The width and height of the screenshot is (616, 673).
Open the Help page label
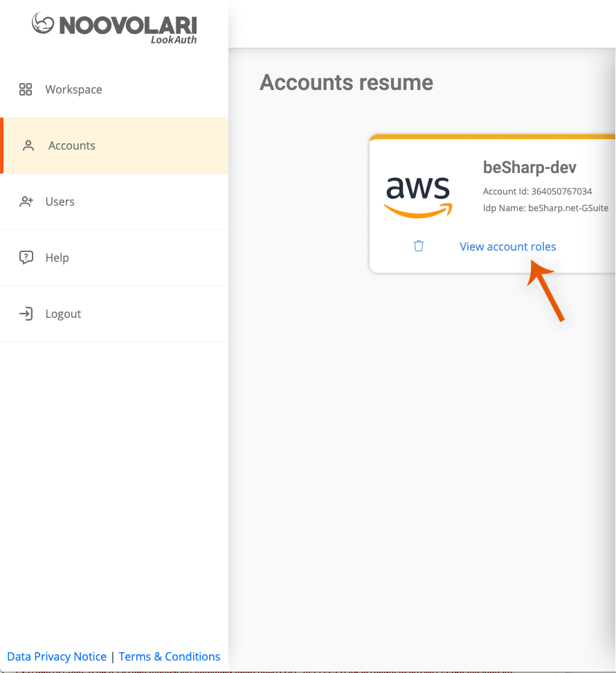pos(57,258)
